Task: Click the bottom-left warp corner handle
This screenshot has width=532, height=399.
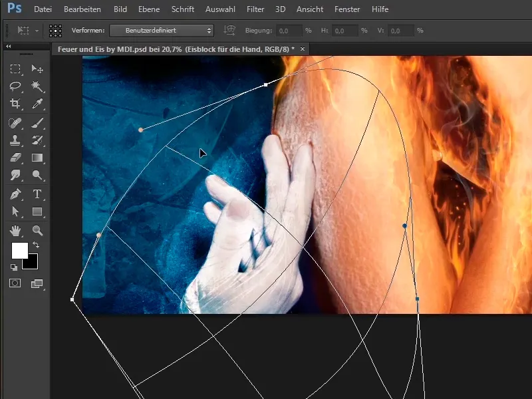Action: [x=72, y=299]
